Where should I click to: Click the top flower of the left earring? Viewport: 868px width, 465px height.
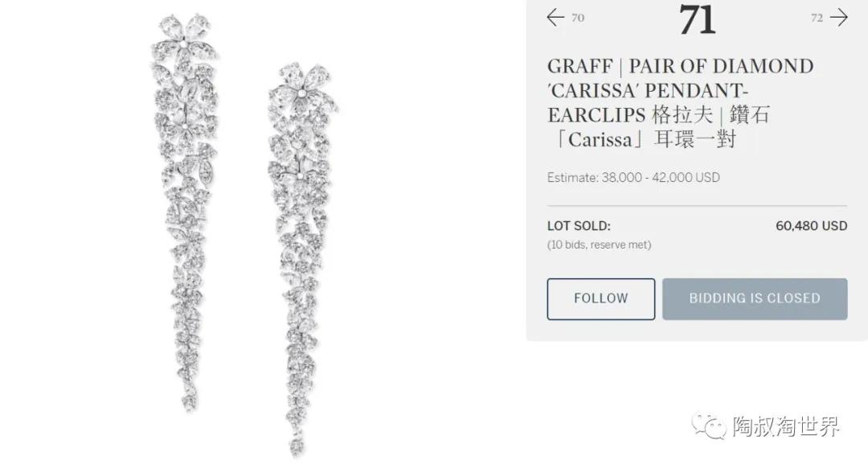coord(184,38)
